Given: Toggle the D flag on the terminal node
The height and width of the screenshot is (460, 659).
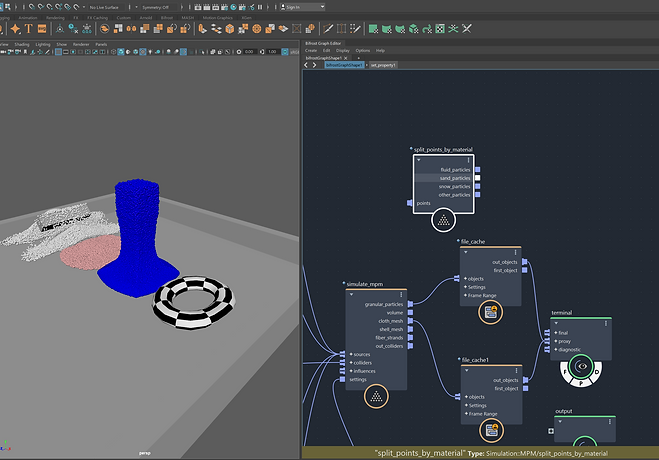Looking at the screenshot, I should point(597,372).
